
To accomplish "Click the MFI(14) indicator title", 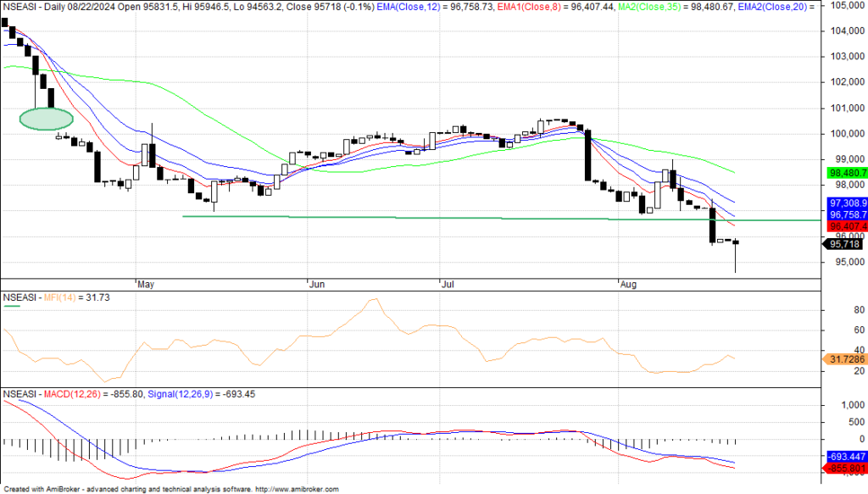I will pyautogui.click(x=58, y=297).
